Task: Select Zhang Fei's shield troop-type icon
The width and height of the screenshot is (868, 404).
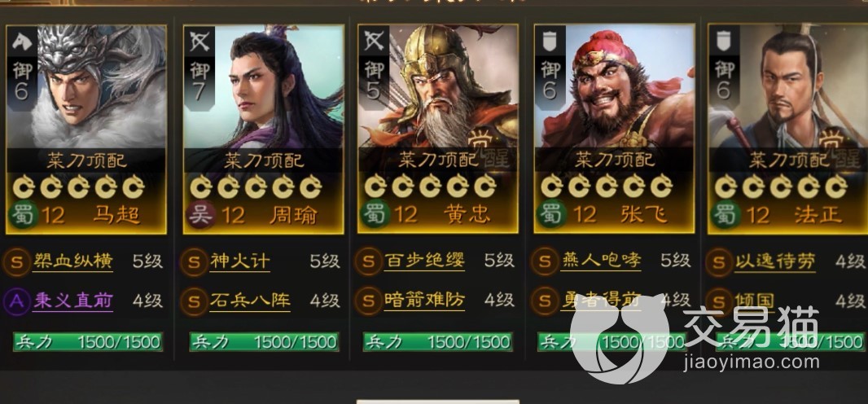Action: click(x=549, y=42)
